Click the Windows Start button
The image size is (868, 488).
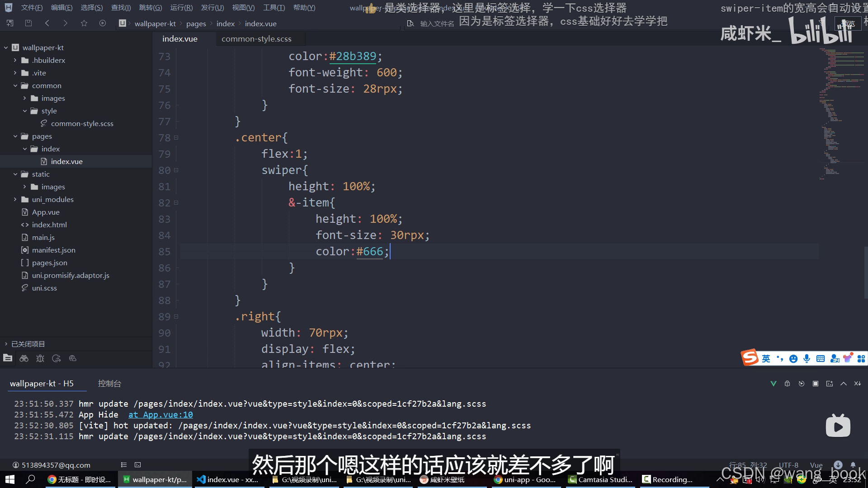point(9,479)
